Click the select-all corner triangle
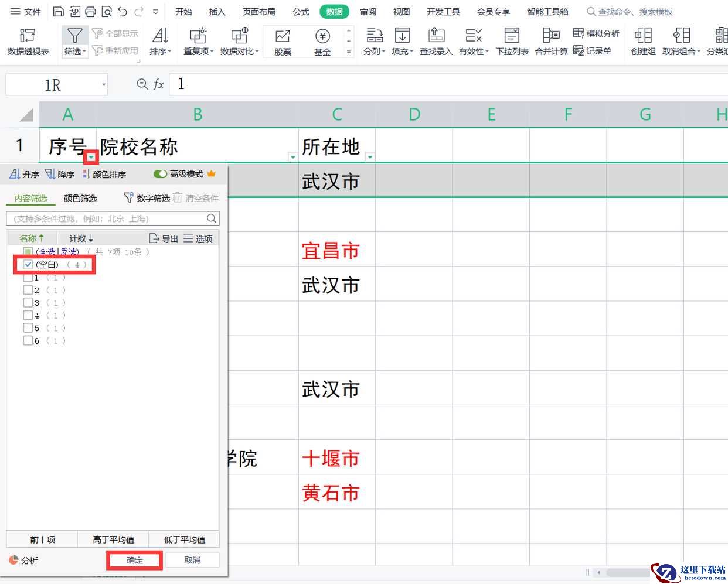 26,114
